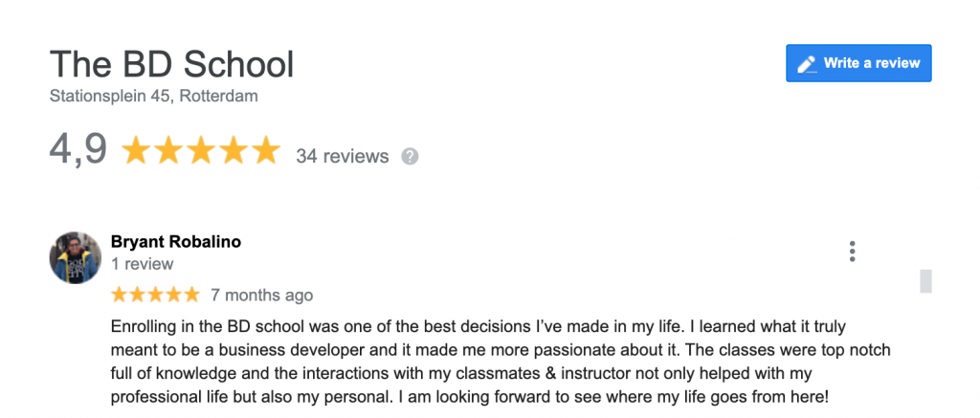Select The BD School heading
The image size is (980, 418).
tap(171, 65)
